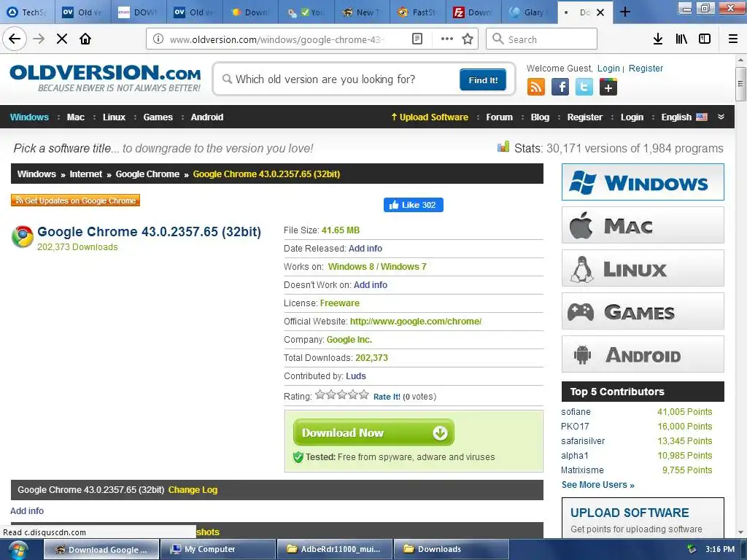This screenshot has height=560, width=747.
Task: Stop loading the page
Action: pyautogui.click(x=62, y=39)
